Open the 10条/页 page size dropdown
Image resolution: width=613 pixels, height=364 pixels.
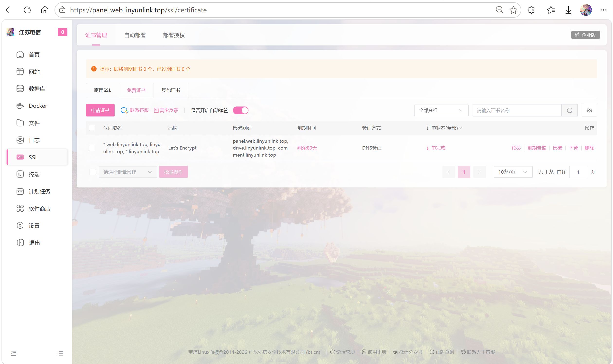click(513, 172)
